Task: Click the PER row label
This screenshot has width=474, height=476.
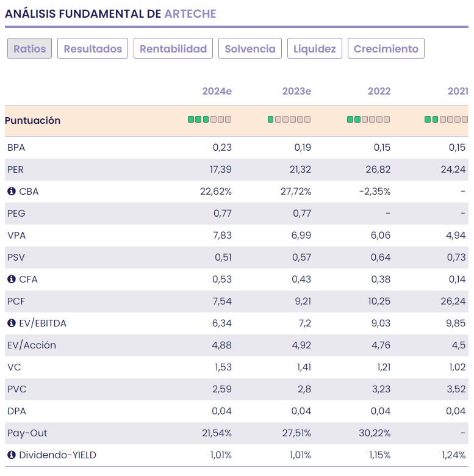Action: (x=16, y=170)
